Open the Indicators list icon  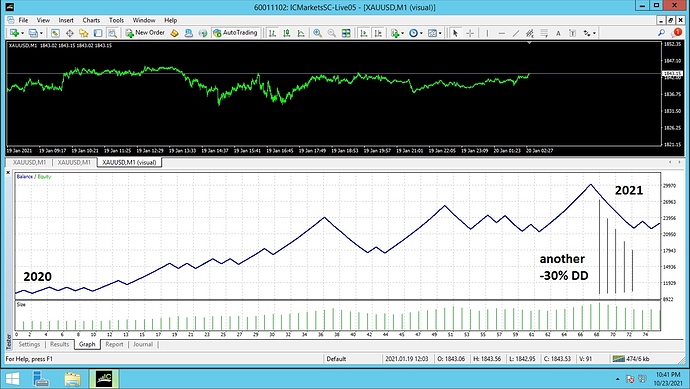(x=395, y=33)
